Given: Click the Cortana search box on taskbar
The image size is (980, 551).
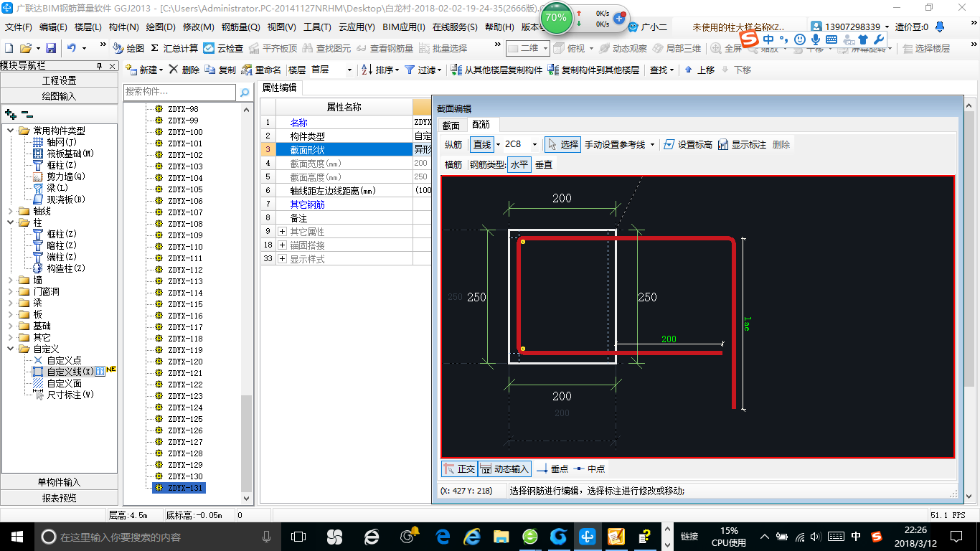Looking at the screenshot, I should tap(158, 536).
